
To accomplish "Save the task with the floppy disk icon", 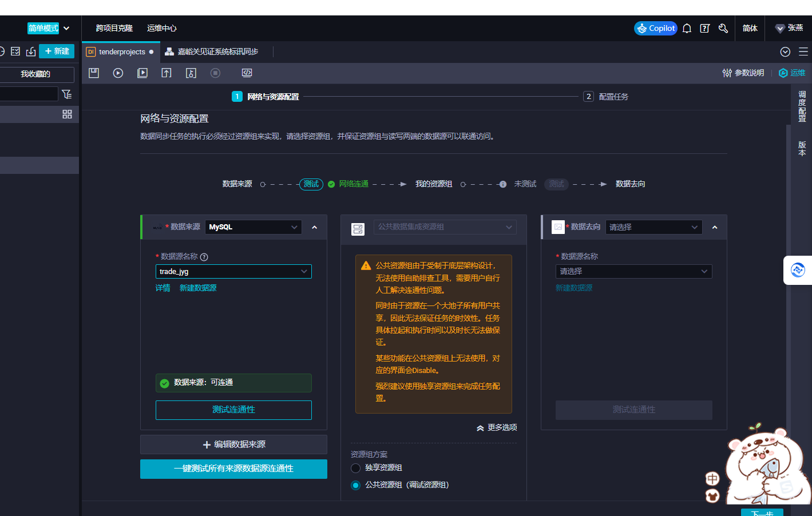I will 94,73.
